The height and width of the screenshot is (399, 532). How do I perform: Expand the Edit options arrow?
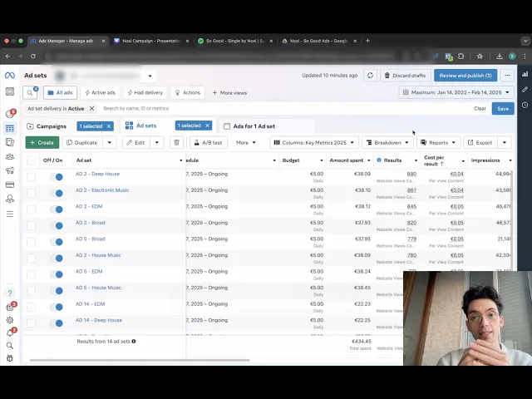157,142
